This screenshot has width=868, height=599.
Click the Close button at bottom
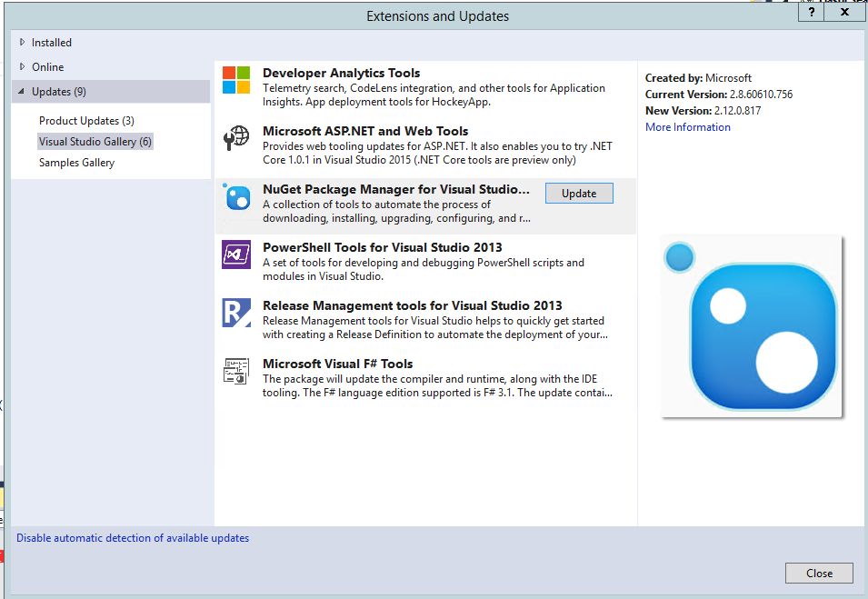(x=819, y=573)
